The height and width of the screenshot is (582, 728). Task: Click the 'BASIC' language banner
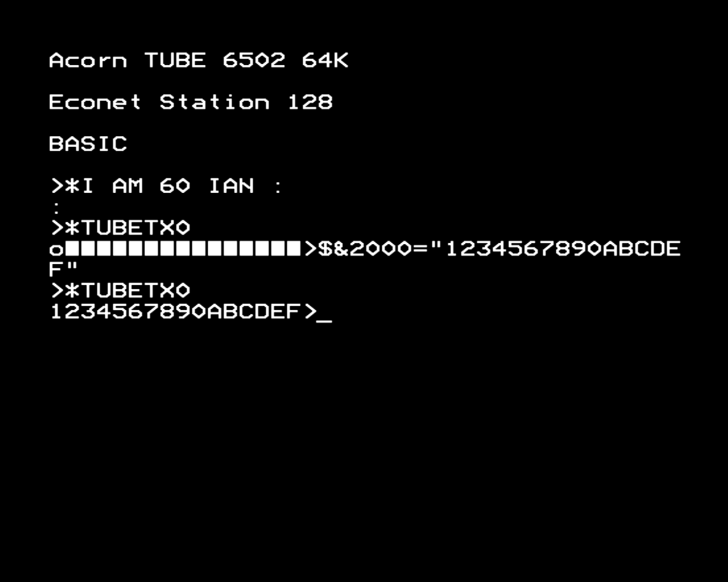click(x=88, y=143)
